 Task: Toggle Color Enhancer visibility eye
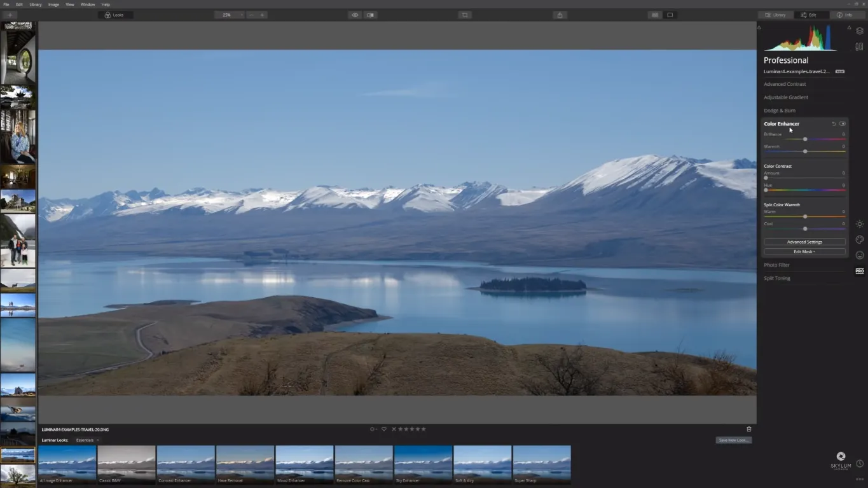coord(843,124)
